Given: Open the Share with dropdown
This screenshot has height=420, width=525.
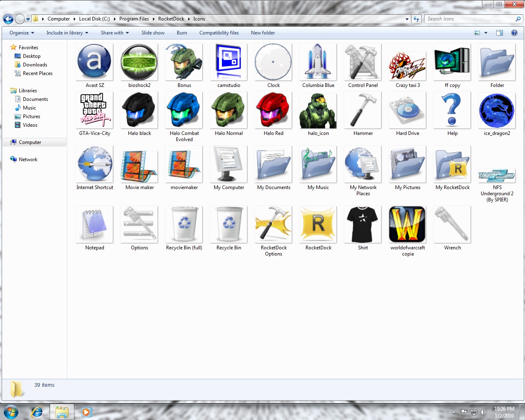Looking at the screenshot, I should tap(114, 33).
